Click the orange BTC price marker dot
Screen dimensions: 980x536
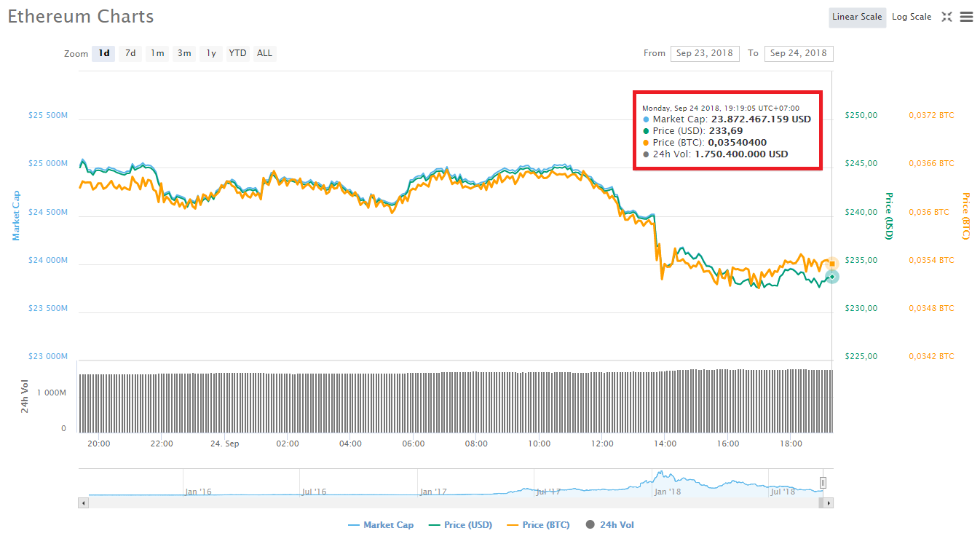(x=832, y=264)
